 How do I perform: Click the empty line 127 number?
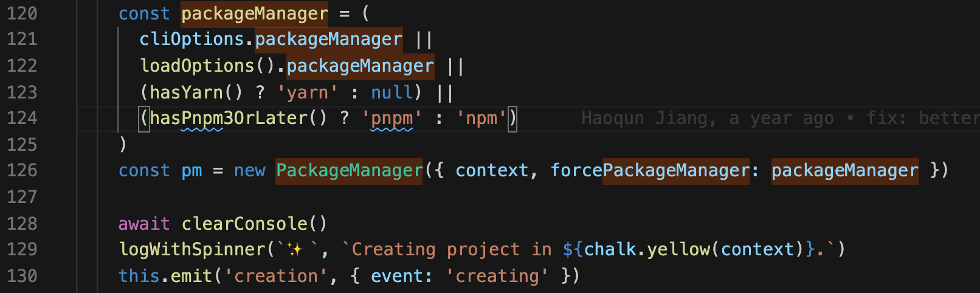[22, 197]
